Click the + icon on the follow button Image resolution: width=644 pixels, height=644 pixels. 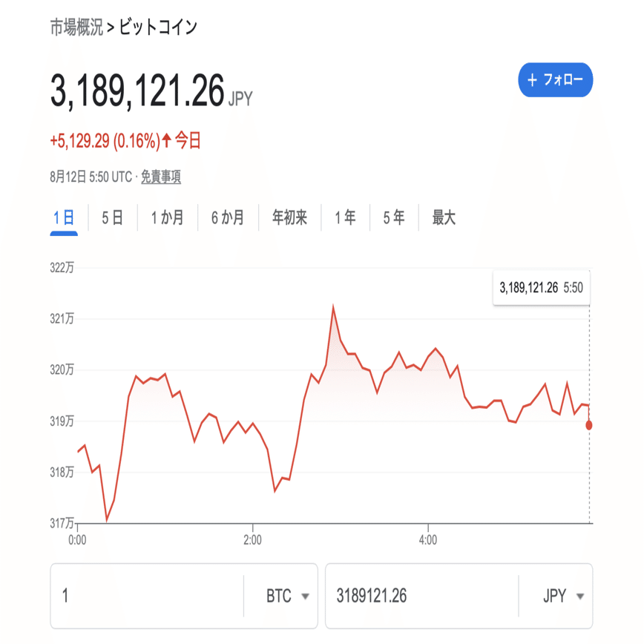tap(531, 80)
